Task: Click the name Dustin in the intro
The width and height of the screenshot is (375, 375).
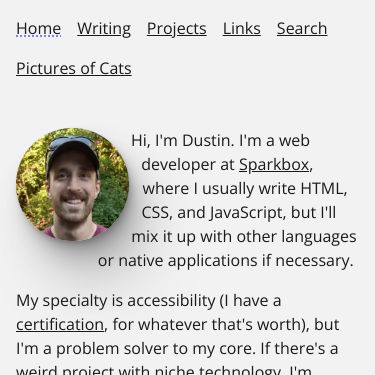Action: click(x=206, y=141)
